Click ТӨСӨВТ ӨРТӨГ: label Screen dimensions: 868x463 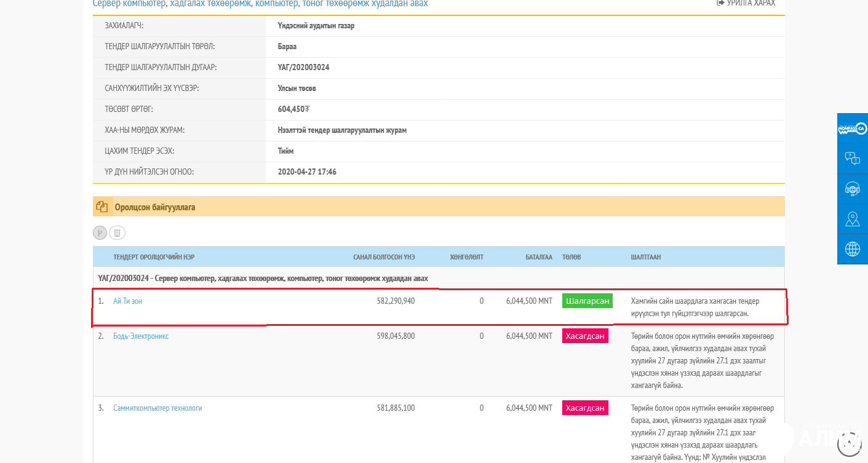tap(129, 109)
